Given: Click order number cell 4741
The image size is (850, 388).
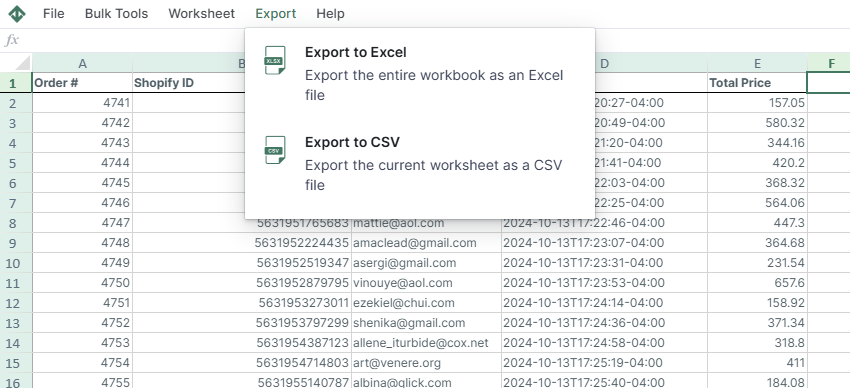Looking at the screenshot, I should 82,103.
